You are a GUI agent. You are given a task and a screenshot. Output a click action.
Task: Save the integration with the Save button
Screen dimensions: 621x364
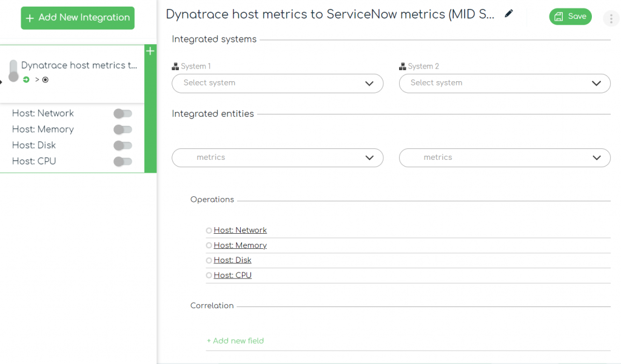(x=570, y=16)
